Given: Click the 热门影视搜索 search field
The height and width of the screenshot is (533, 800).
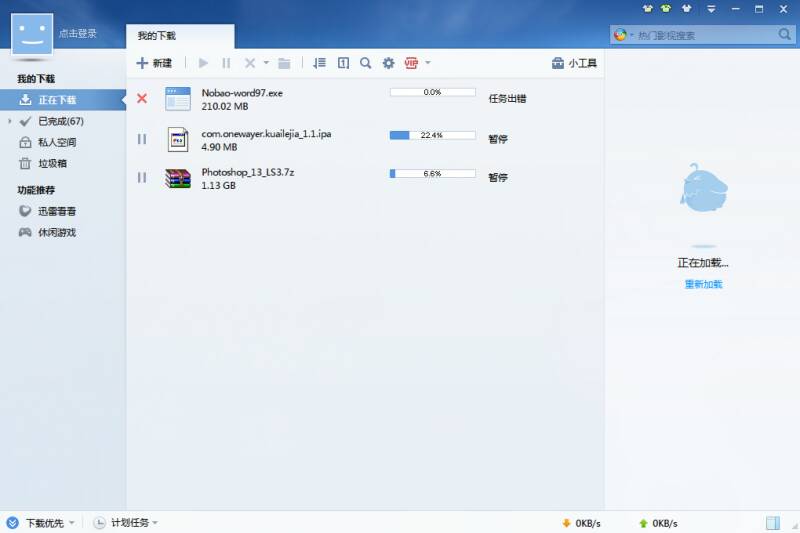Looking at the screenshot, I should point(706,35).
